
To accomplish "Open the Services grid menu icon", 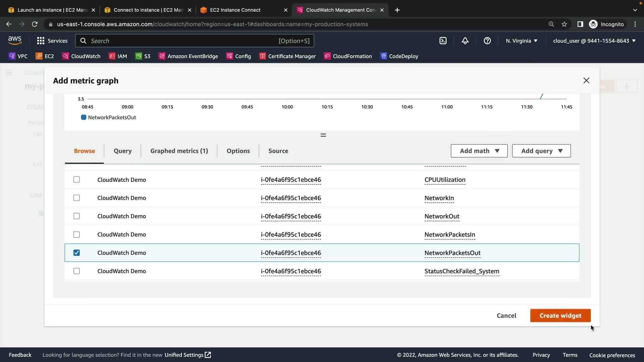I will pyautogui.click(x=41, y=41).
